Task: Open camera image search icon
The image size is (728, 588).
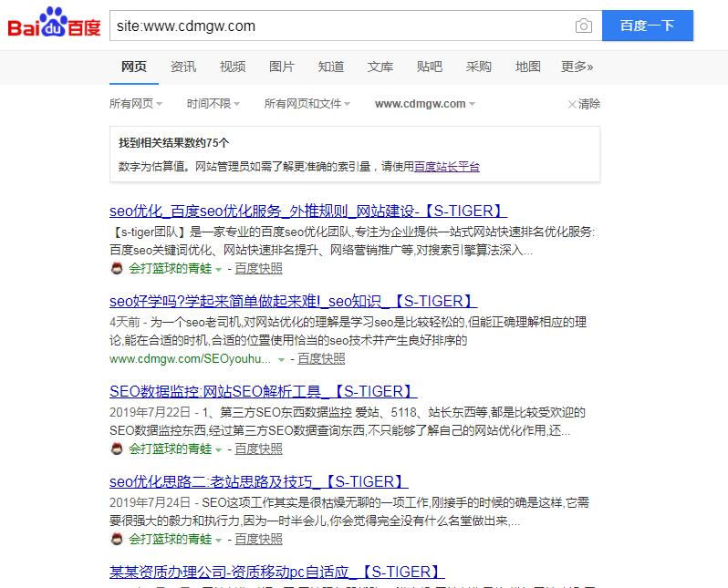Action: [583, 26]
